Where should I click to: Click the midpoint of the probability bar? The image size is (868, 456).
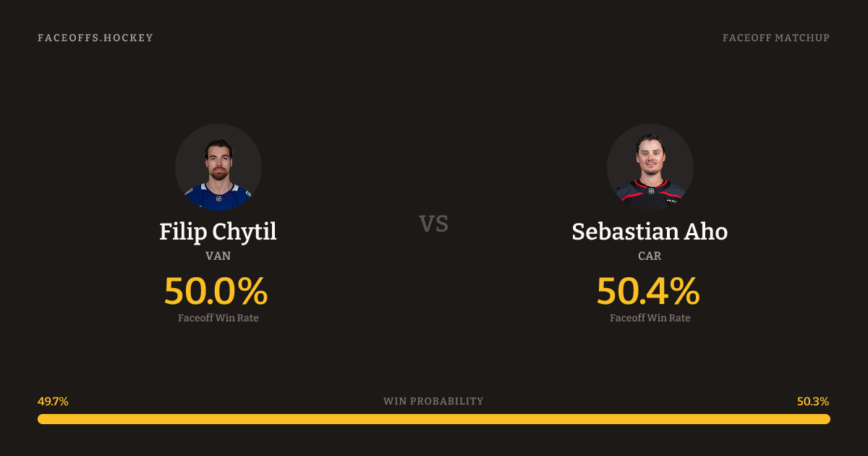coord(434,419)
